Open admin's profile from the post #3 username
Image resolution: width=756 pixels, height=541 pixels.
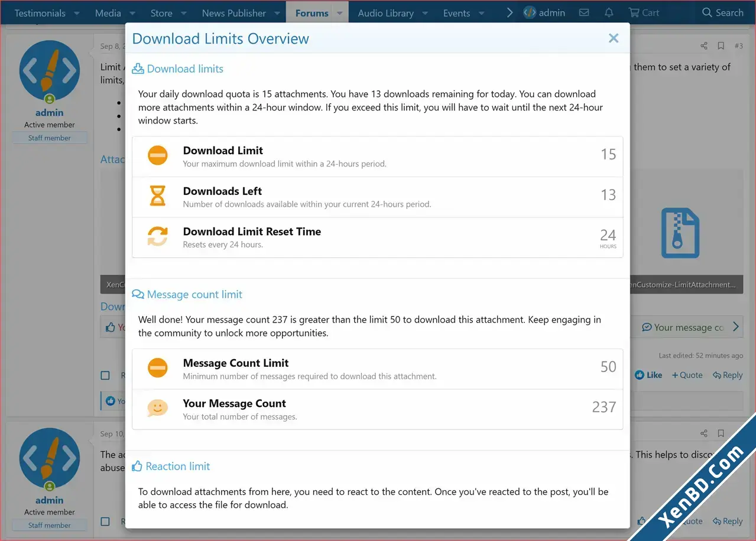click(49, 112)
